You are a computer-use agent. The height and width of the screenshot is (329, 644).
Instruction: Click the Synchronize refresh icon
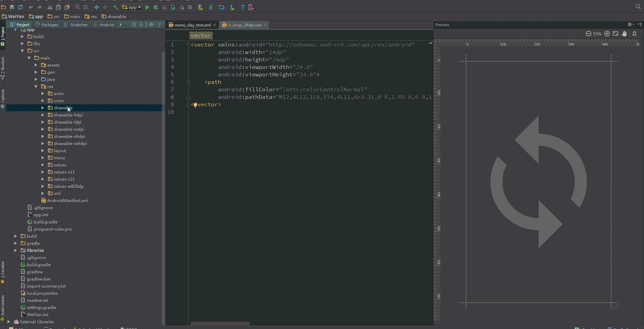[20, 7]
